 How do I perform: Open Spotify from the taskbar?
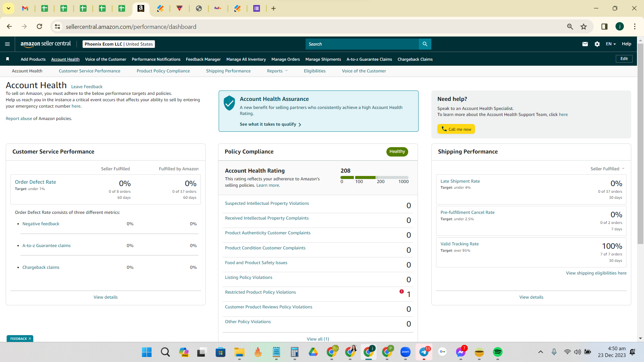pos(497,352)
